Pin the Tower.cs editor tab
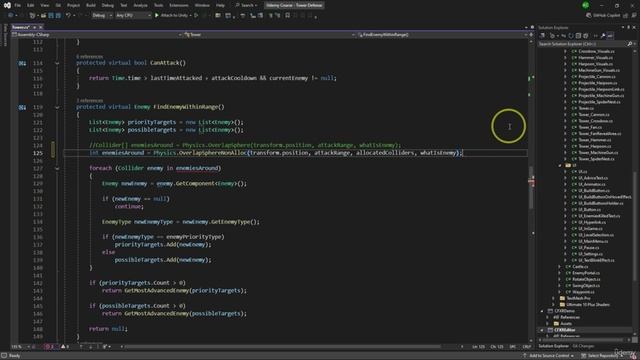This screenshot has width=640, height=360. click(x=34, y=27)
